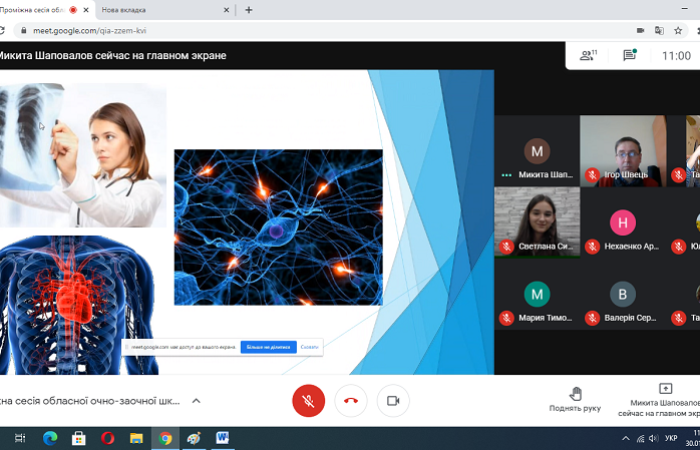Click the blue stop sharing button

point(268,347)
